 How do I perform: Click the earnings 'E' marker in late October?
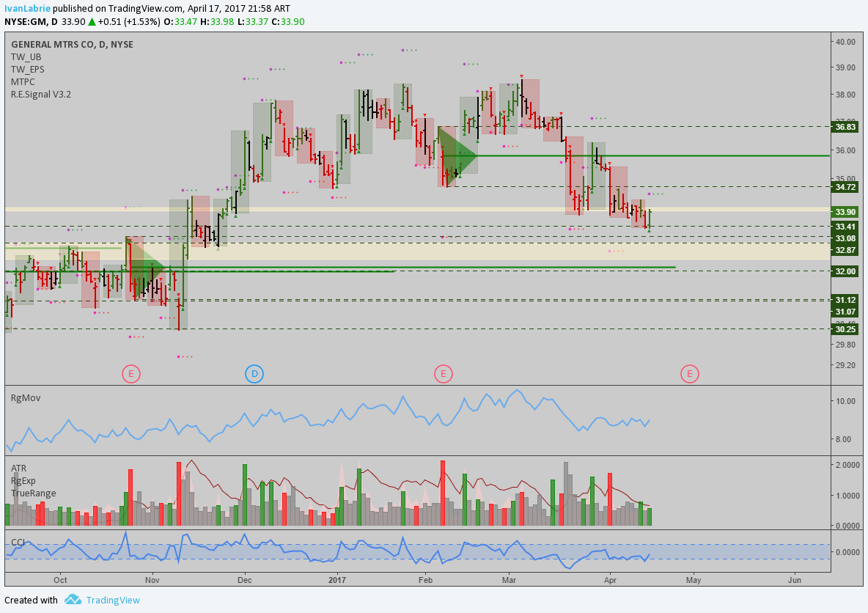131,374
